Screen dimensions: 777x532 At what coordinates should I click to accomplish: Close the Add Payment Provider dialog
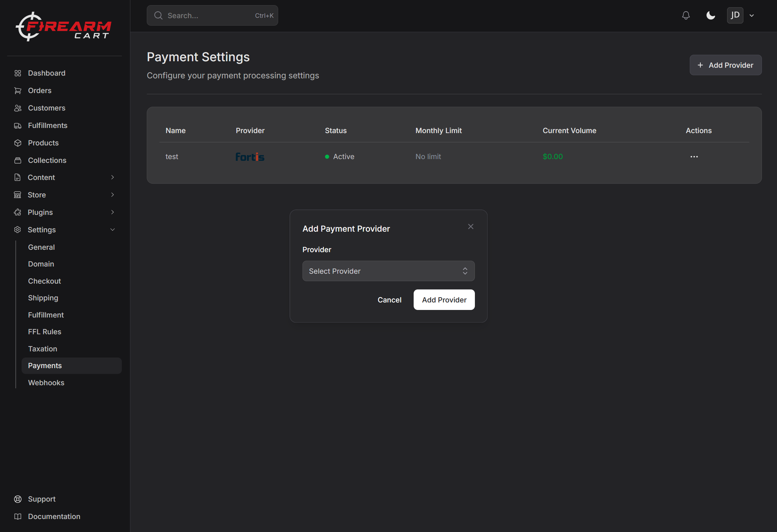(x=471, y=226)
